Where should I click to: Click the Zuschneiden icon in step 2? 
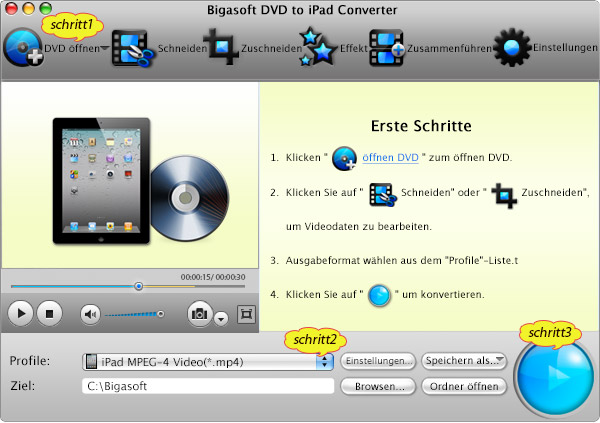click(504, 195)
